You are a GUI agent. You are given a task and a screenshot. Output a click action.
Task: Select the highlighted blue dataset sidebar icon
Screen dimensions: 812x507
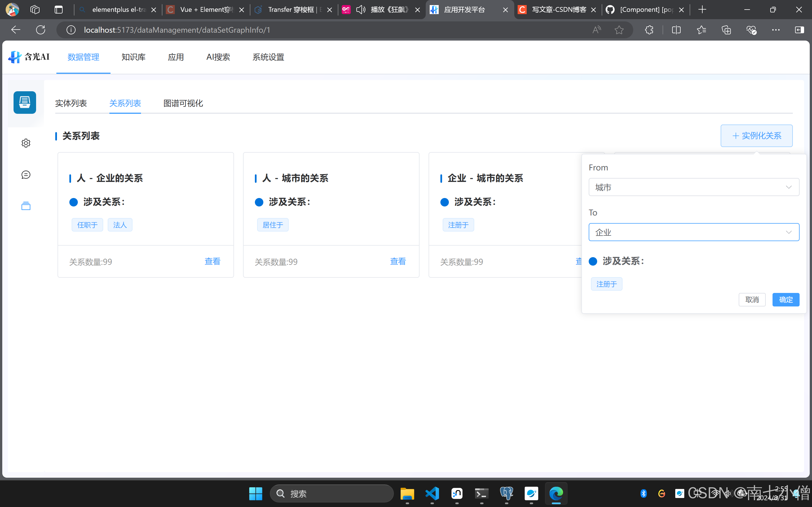pyautogui.click(x=25, y=102)
